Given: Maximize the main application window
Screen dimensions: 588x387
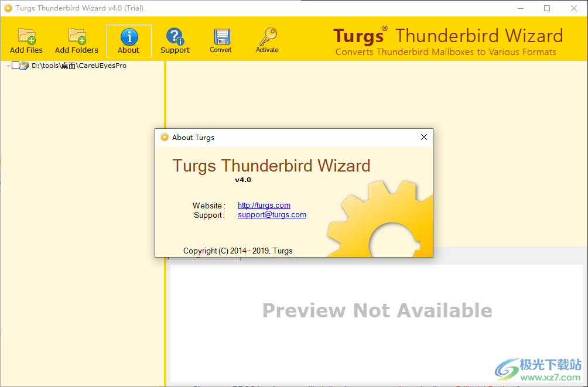Looking at the screenshot, I should pos(547,8).
